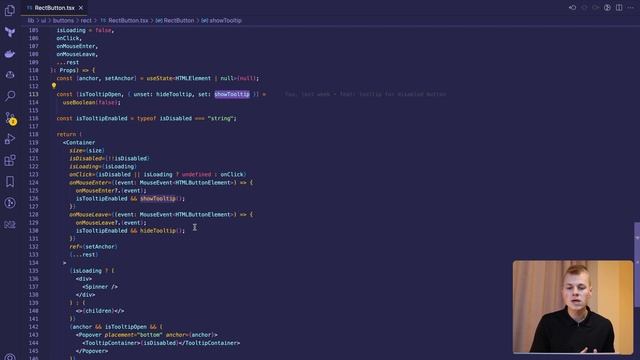Open Source Control view with pending changes badge
The height and width of the screenshot is (360, 640).
click(10, 118)
